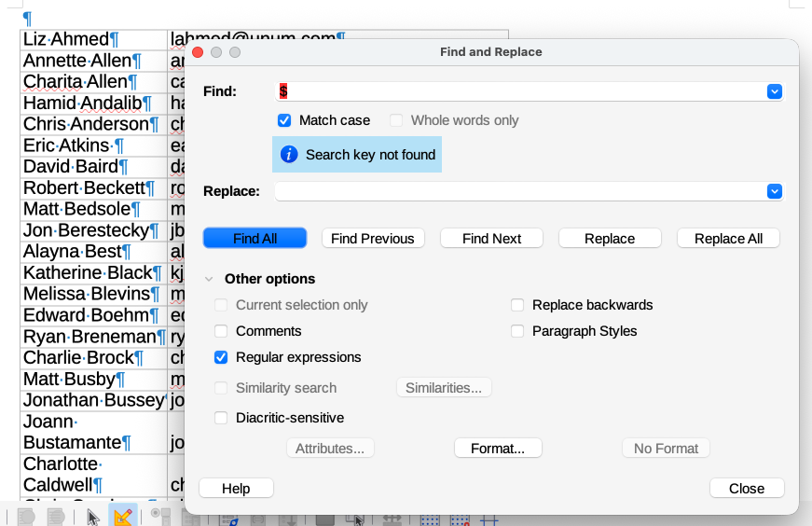This screenshot has width=812, height=526.
Task: Open the Replace field history dropdown
Action: [x=774, y=191]
